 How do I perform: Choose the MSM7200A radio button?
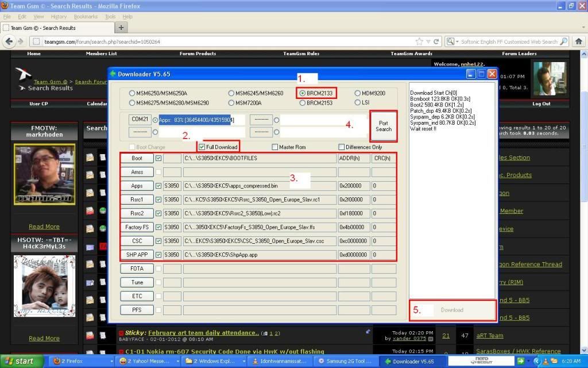[231, 102]
